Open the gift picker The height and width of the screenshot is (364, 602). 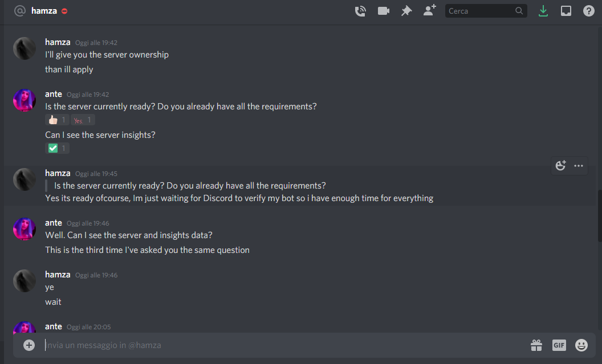pyautogui.click(x=536, y=345)
